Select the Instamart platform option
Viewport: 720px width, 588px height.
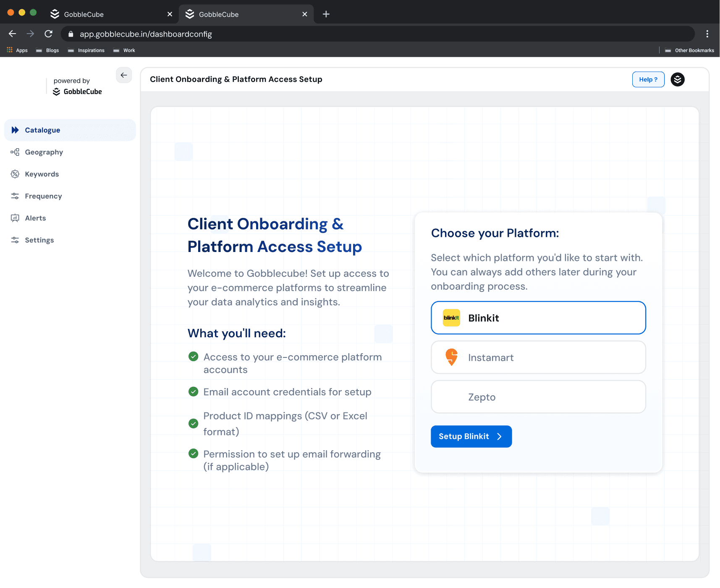pyautogui.click(x=538, y=357)
